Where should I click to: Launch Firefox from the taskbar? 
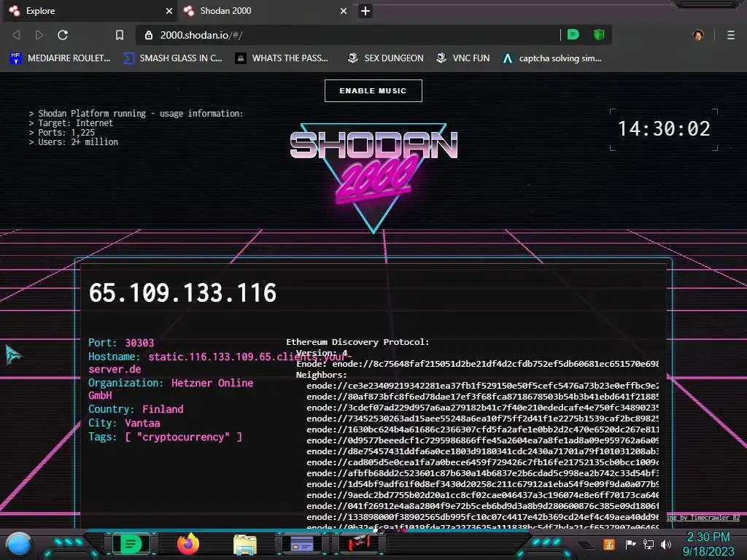188,544
